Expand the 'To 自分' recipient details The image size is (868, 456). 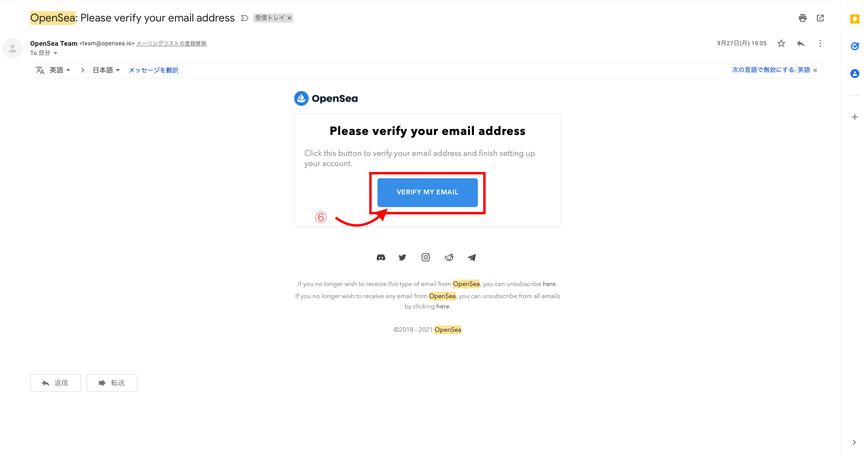(55, 53)
